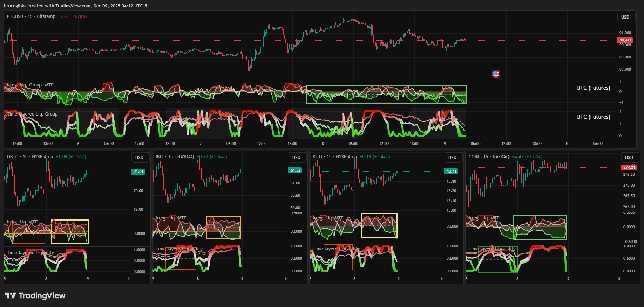Open the USD currency dropdown on COIN chart
The width and height of the screenshot is (644, 307).
(x=629, y=158)
